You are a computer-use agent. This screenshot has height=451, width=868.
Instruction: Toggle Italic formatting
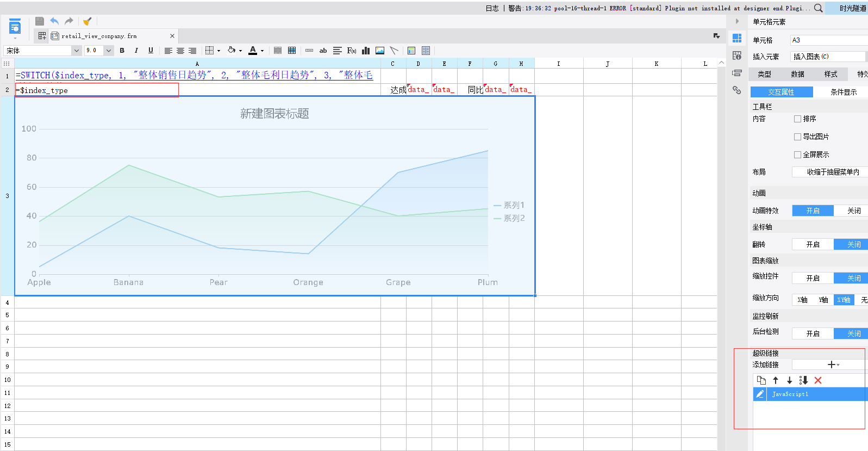click(136, 51)
